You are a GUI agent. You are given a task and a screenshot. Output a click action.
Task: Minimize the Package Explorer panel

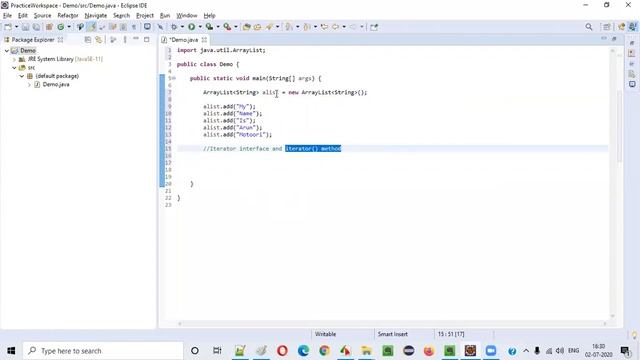coord(136,39)
